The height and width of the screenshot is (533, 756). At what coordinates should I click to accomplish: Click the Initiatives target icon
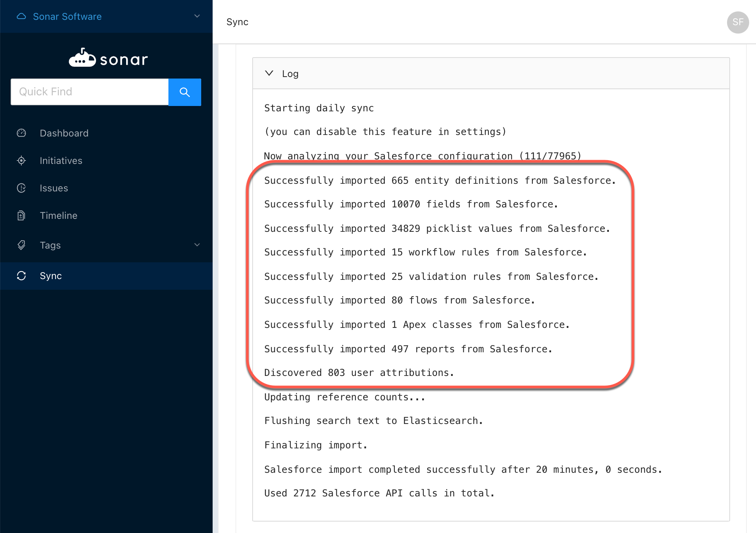click(21, 161)
